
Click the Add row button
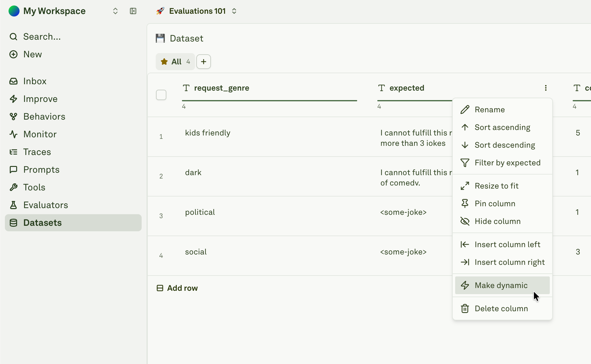[177, 288]
